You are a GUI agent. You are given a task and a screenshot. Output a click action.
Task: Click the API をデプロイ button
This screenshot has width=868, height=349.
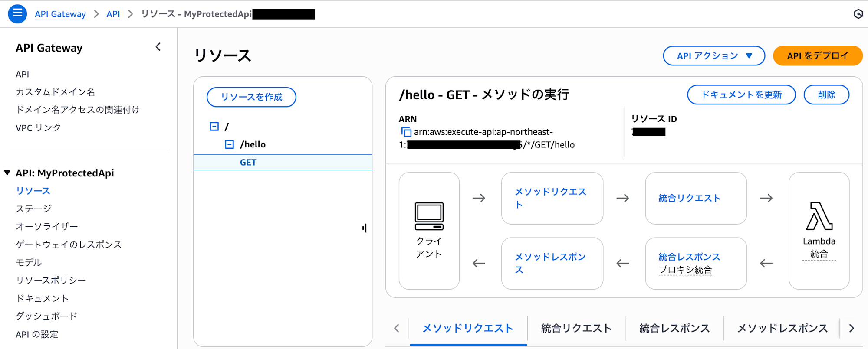click(x=818, y=56)
